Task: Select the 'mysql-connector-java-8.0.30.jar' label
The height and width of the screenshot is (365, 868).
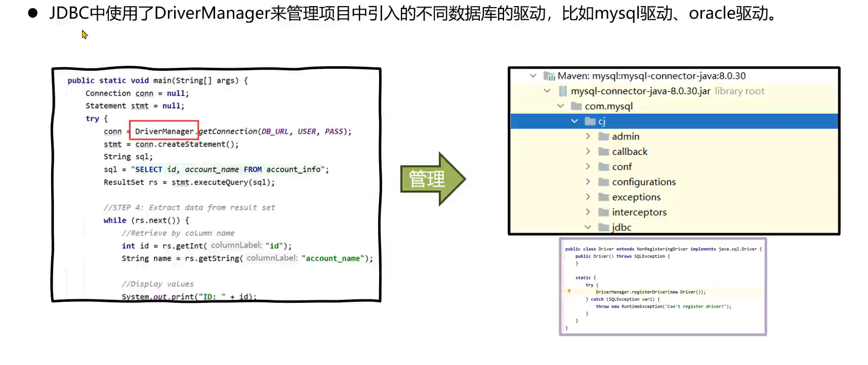Action: pyautogui.click(x=640, y=91)
